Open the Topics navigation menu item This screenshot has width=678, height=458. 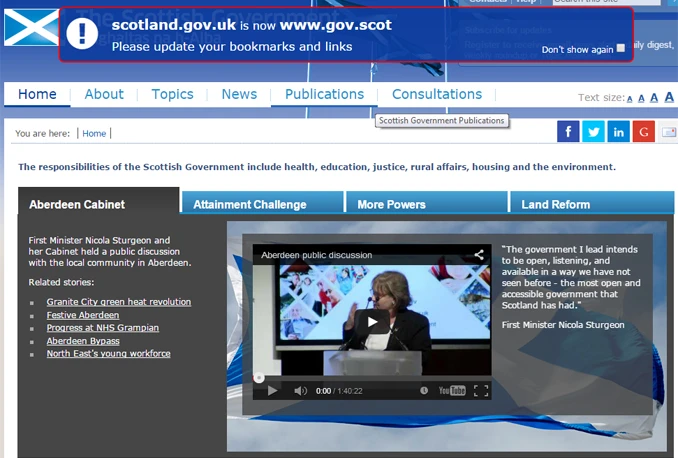click(x=172, y=94)
